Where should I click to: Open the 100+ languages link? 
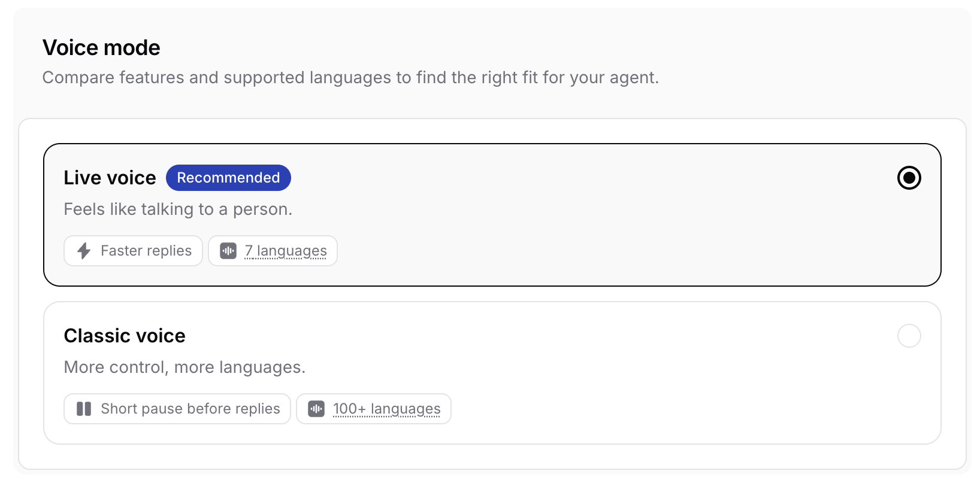click(x=386, y=409)
